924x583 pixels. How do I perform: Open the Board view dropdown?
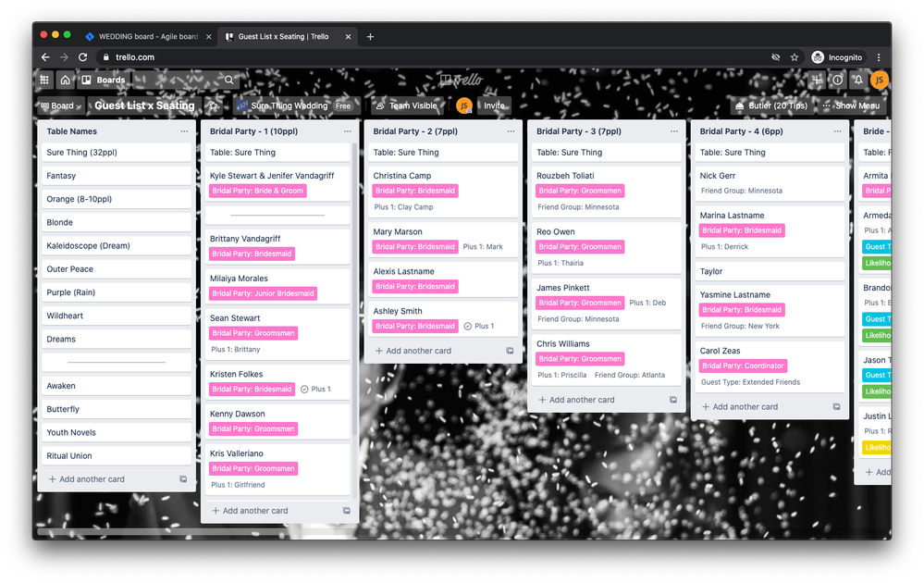tap(61, 105)
